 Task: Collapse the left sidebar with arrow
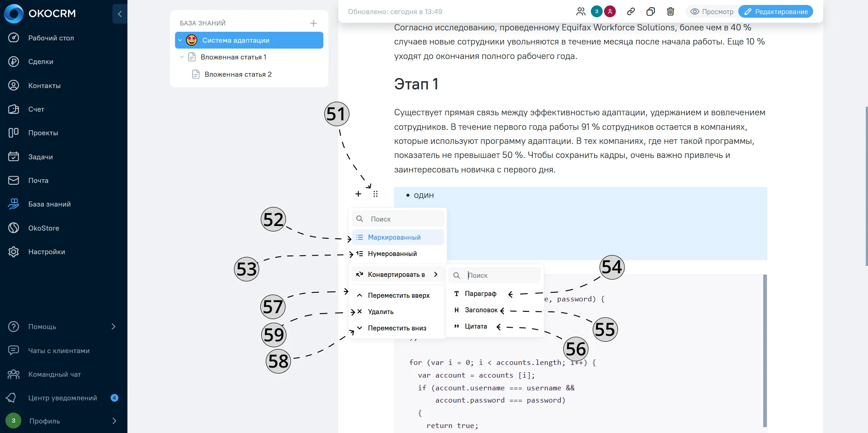pyautogui.click(x=120, y=14)
